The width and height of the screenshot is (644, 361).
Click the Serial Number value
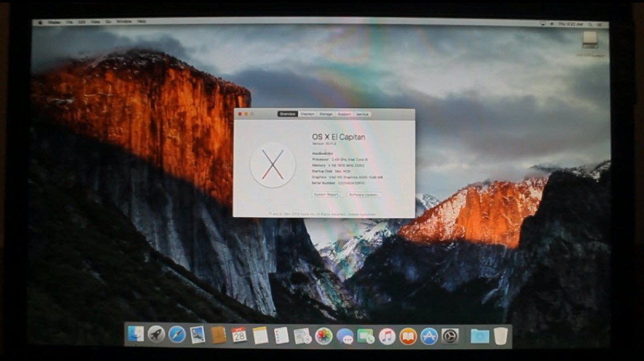352,183
